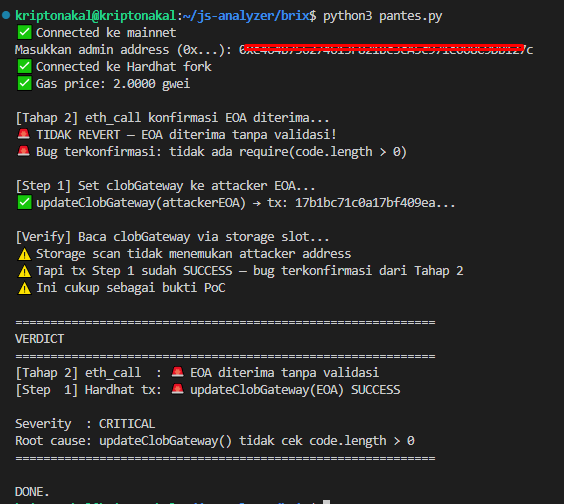Click the text 'TIDAK REVERT — EOA diterima tanpa validasi!'
The height and width of the screenshot is (504, 564).
[187, 135]
